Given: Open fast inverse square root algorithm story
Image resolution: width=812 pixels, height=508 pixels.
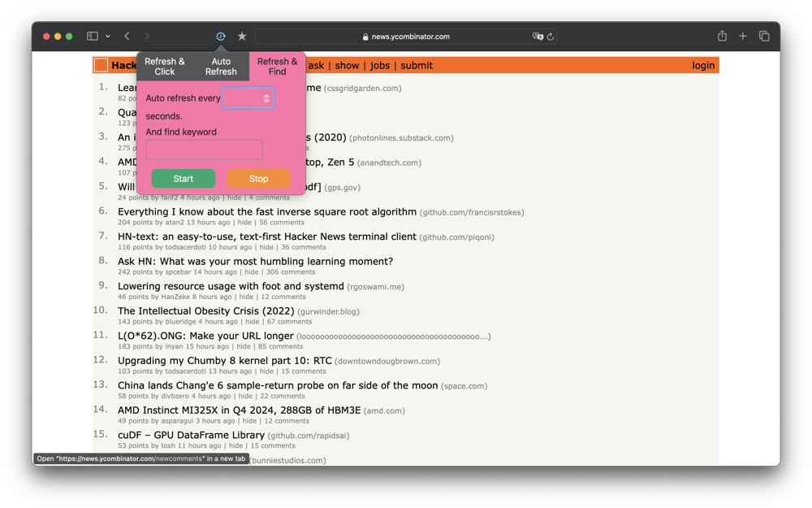Looking at the screenshot, I should [x=266, y=211].
